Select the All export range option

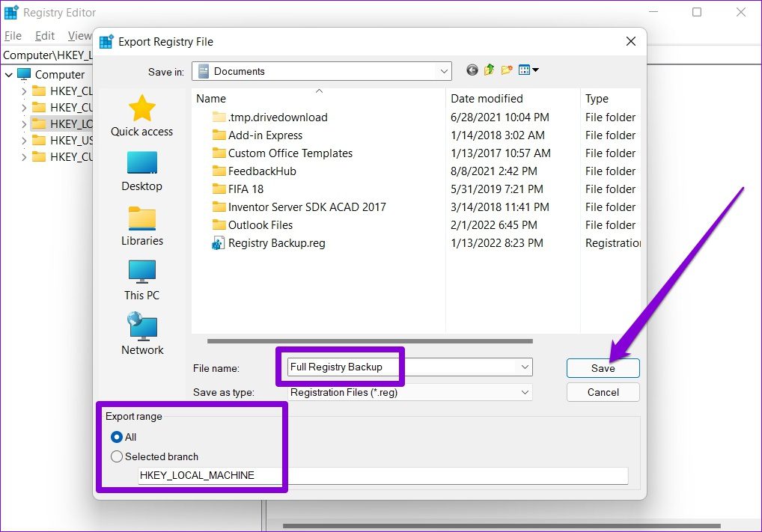[117, 437]
